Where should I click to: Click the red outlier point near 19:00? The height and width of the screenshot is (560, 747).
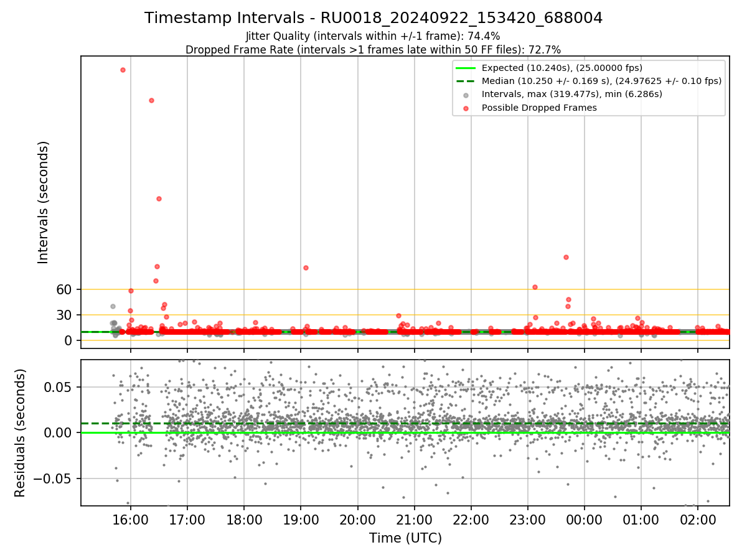(306, 268)
